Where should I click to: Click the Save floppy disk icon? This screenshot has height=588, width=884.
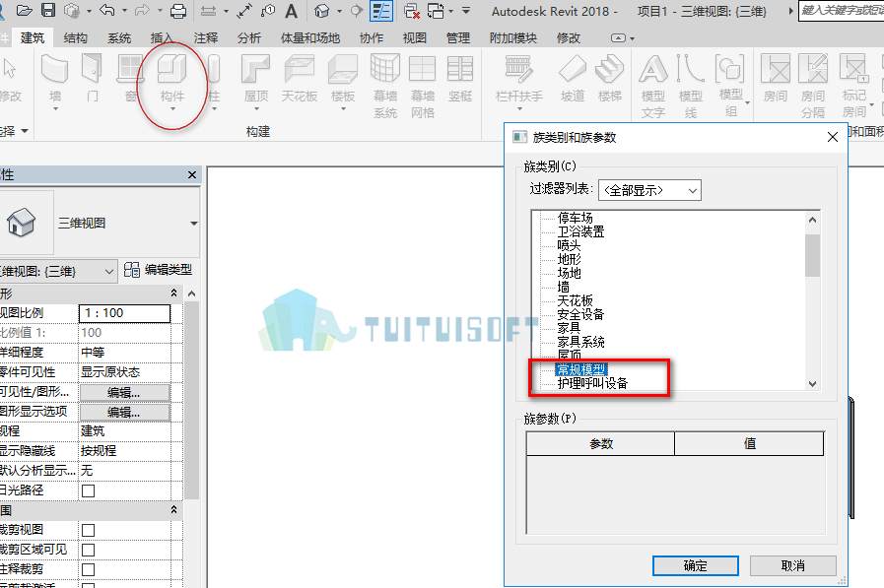pyautogui.click(x=48, y=10)
